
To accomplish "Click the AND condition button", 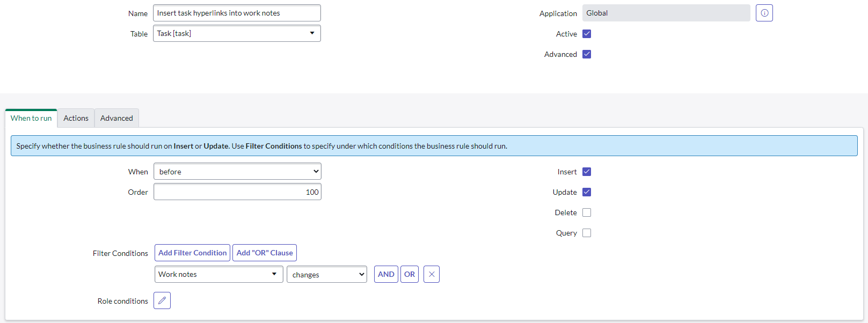I will coord(386,274).
